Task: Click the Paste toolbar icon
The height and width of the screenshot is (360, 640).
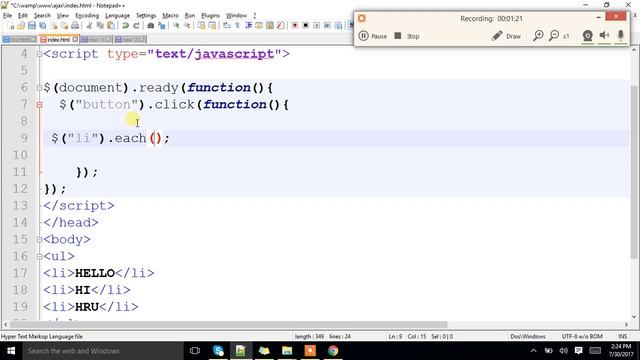Action: tap(111, 26)
